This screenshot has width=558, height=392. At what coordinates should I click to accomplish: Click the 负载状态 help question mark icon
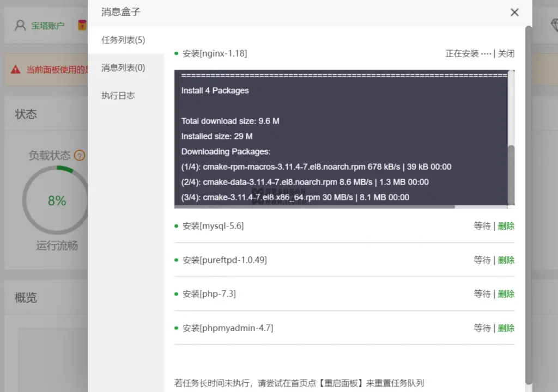pos(80,156)
